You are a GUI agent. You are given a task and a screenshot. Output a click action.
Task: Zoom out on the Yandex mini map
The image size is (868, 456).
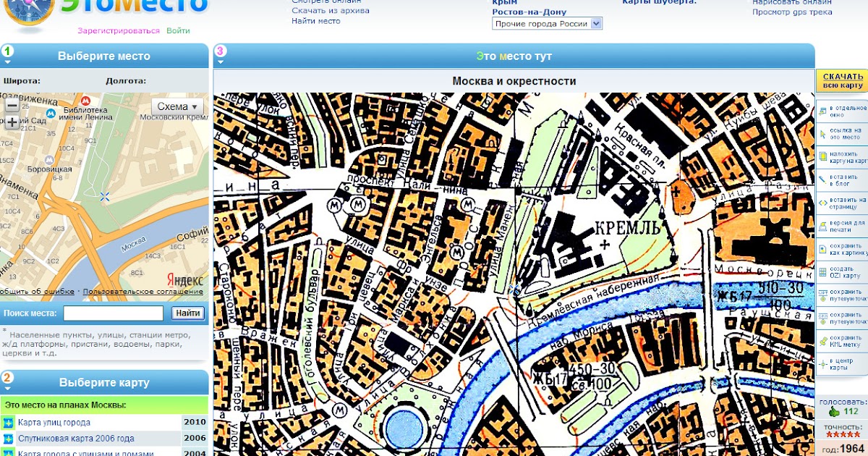[12, 105]
